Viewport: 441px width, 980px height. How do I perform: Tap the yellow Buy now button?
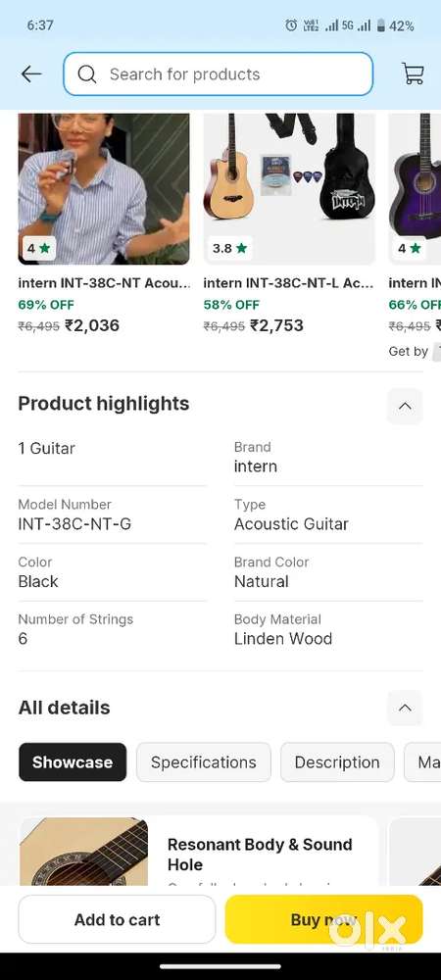tap(323, 919)
